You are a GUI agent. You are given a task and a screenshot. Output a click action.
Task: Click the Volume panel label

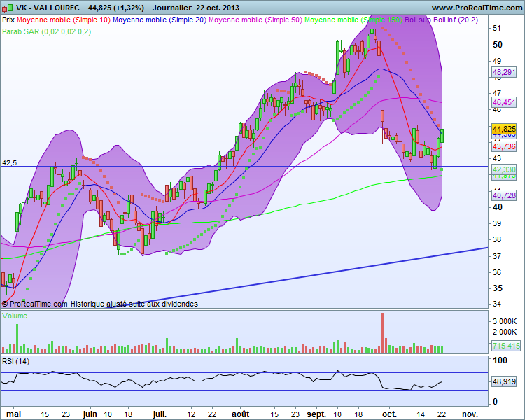tap(15, 316)
